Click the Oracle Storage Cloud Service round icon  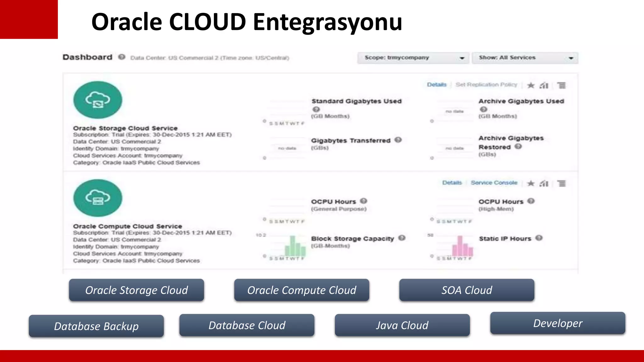(x=98, y=100)
